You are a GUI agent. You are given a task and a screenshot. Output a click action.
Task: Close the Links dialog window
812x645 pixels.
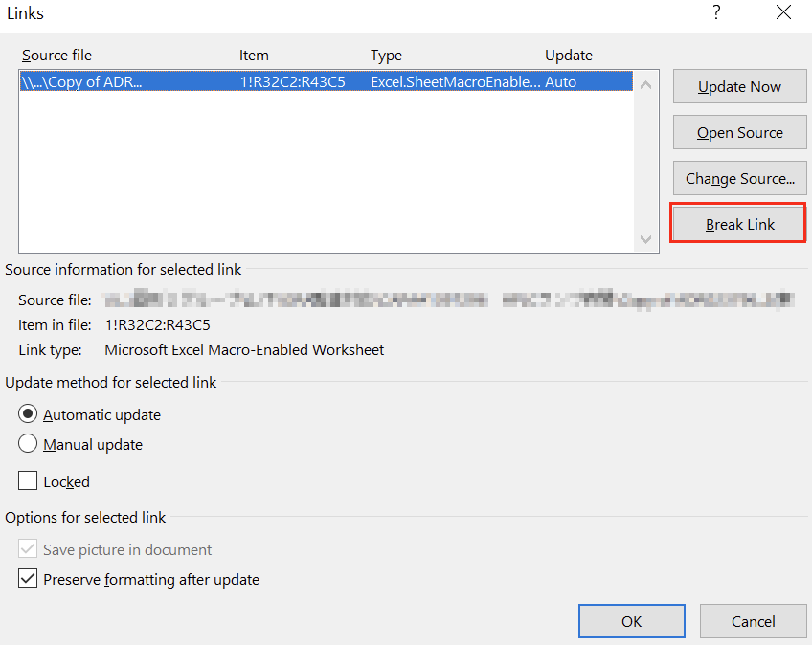[x=784, y=13]
